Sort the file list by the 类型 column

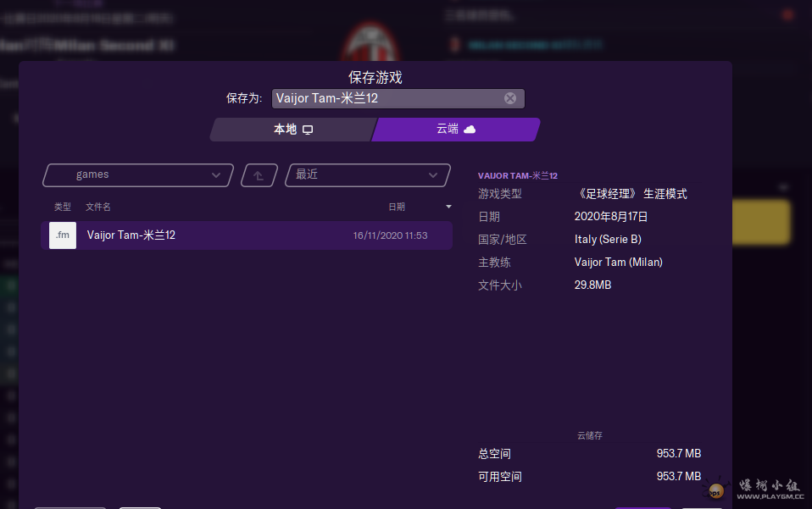coord(63,207)
